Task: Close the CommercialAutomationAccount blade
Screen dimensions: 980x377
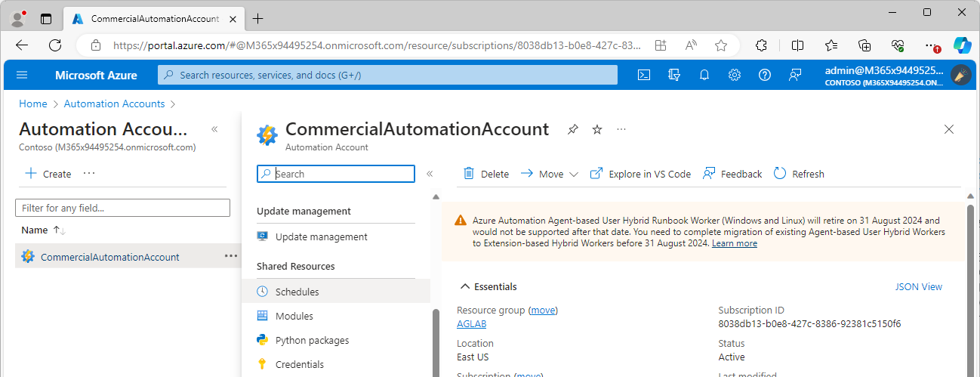Action: (x=949, y=130)
